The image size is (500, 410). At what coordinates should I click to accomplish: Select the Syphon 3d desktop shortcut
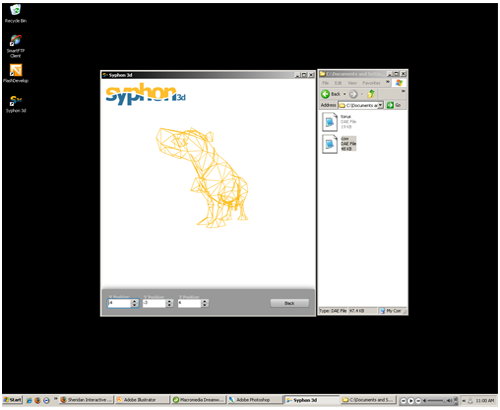[16, 104]
